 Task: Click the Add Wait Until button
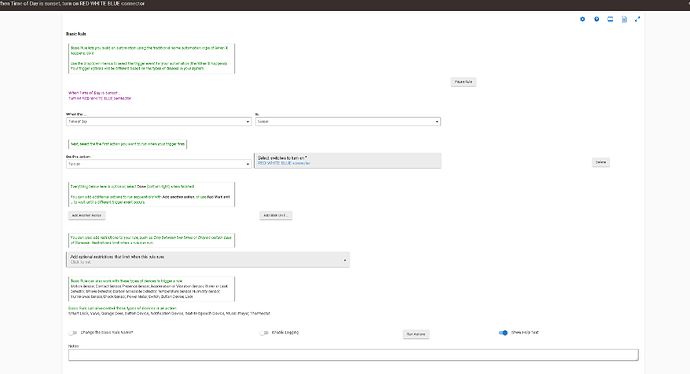(275, 216)
